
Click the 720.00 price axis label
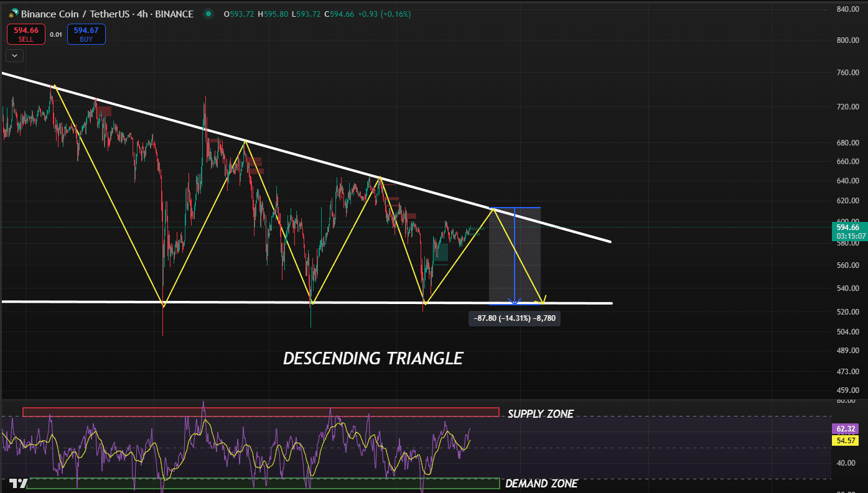[x=847, y=107]
